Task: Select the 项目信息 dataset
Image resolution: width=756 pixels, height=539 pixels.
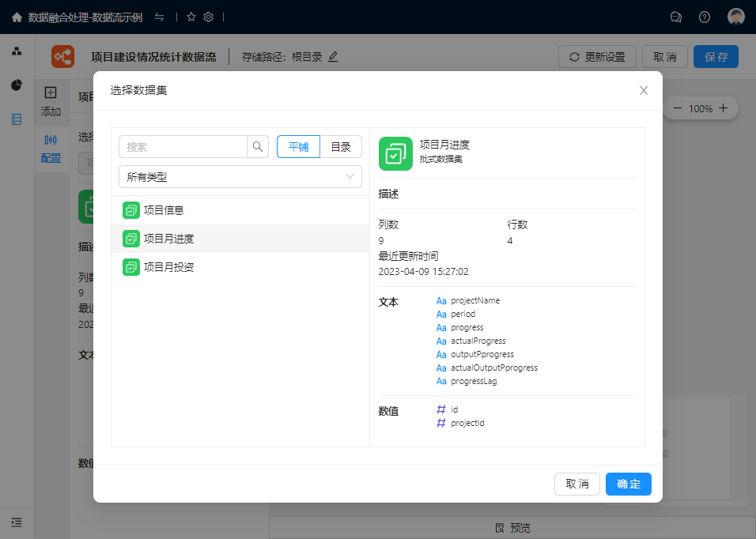Action: pyautogui.click(x=164, y=210)
